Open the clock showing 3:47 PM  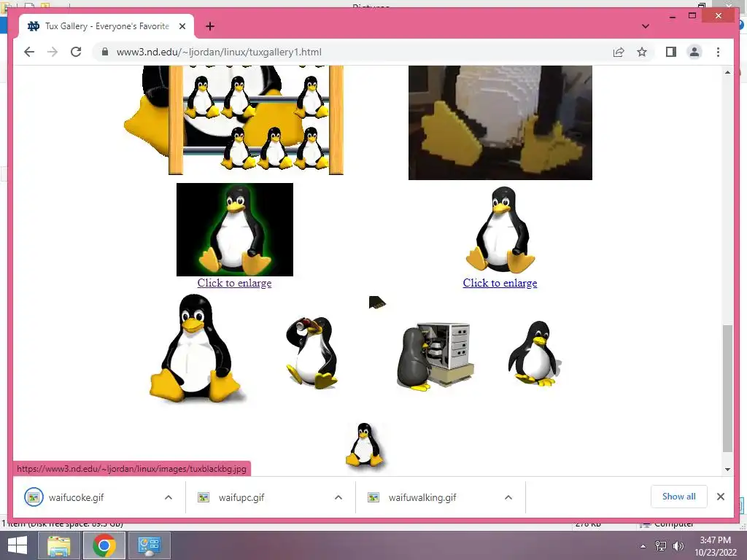coord(715,546)
